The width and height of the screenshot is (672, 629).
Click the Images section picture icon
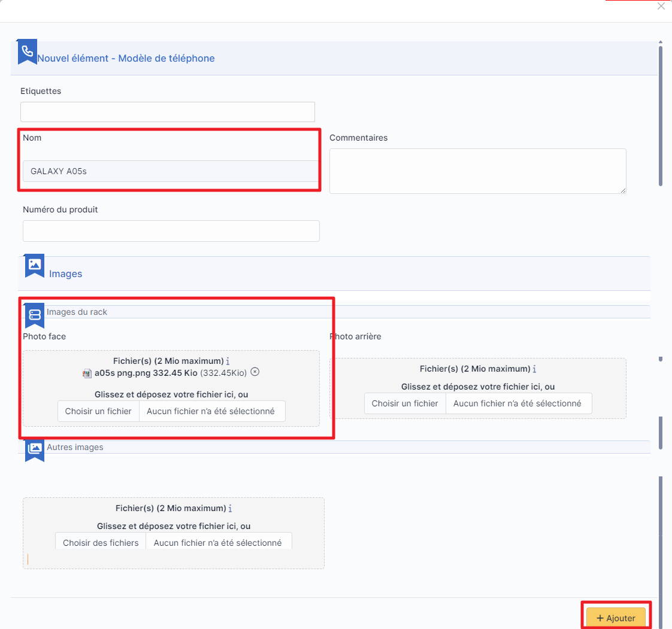coord(35,266)
